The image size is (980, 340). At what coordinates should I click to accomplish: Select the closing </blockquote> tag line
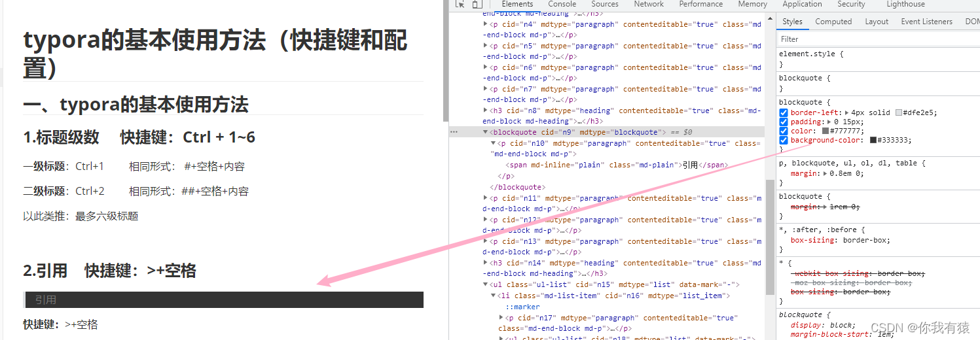[x=517, y=187]
